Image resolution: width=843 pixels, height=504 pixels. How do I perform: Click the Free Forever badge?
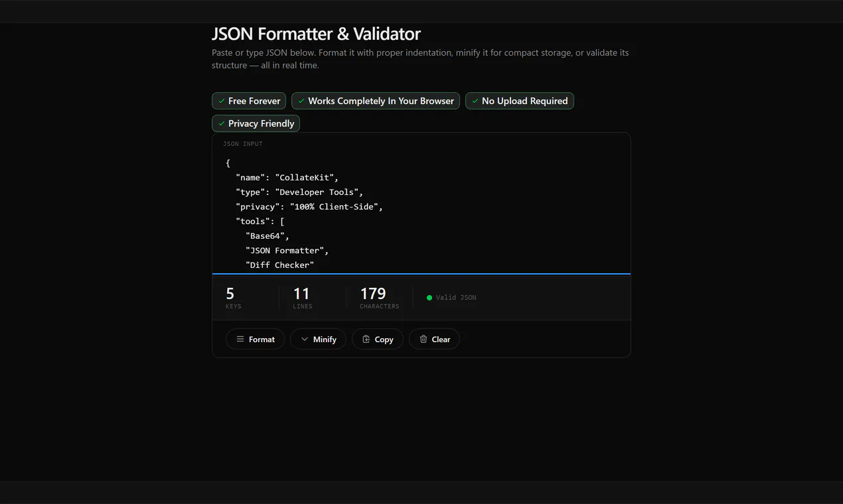[x=249, y=101]
